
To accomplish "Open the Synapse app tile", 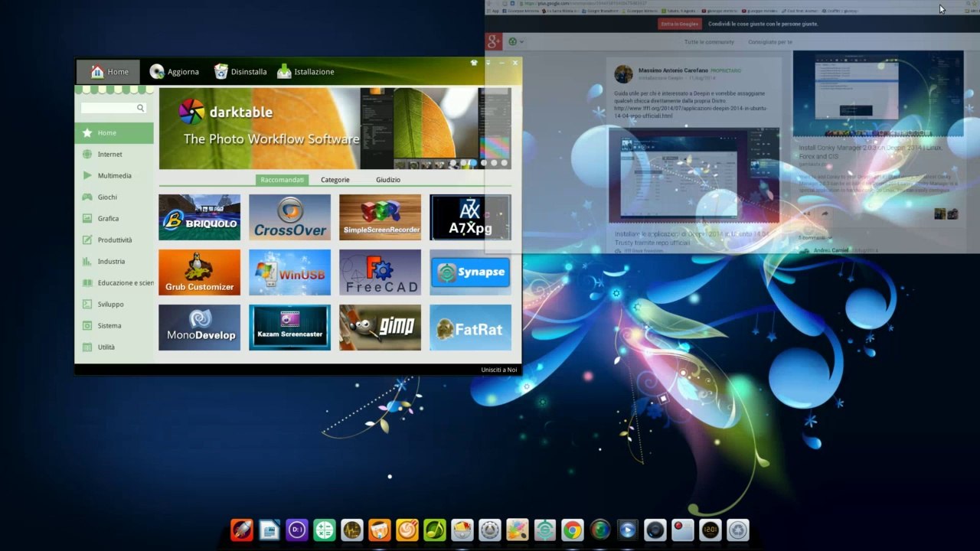I will click(470, 272).
